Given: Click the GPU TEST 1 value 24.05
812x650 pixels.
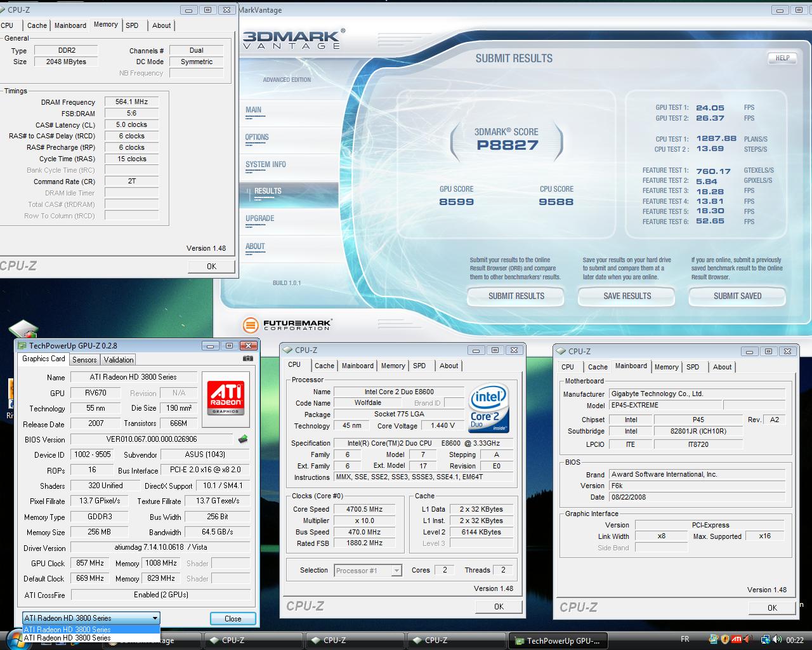Looking at the screenshot, I should pos(710,108).
